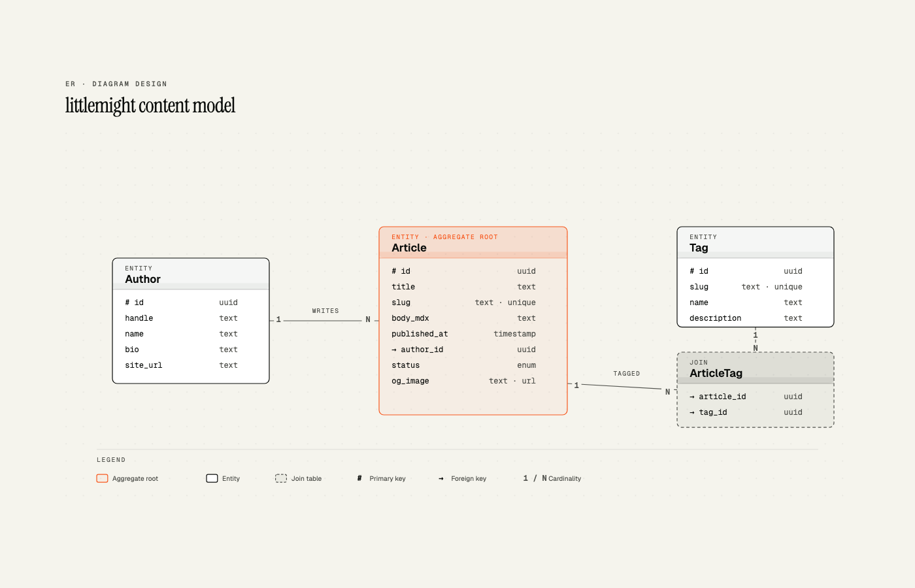Click the N cardinality marker beside Article
The image size is (915, 588).
coord(368,319)
